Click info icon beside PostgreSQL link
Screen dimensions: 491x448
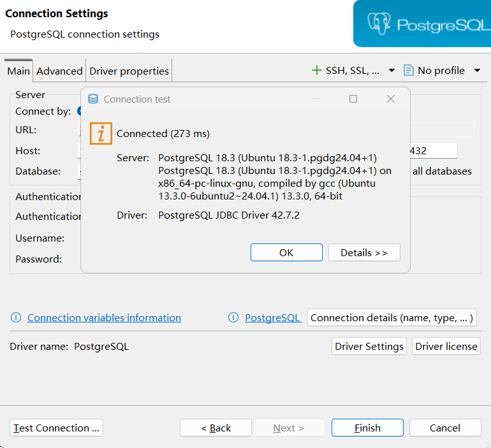pyautogui.click(x=233, y=317)
